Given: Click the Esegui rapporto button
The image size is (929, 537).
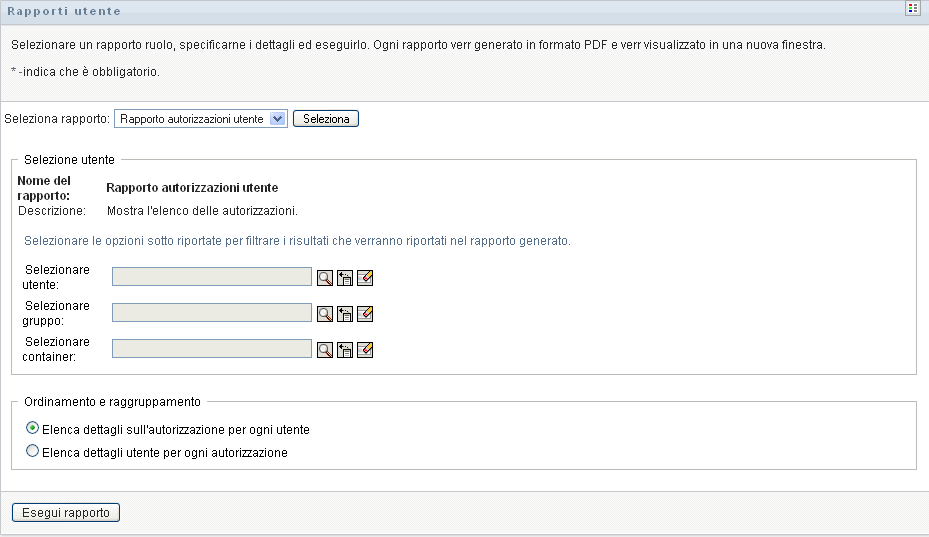Looking at the screenshot, I should click(66, 513).
